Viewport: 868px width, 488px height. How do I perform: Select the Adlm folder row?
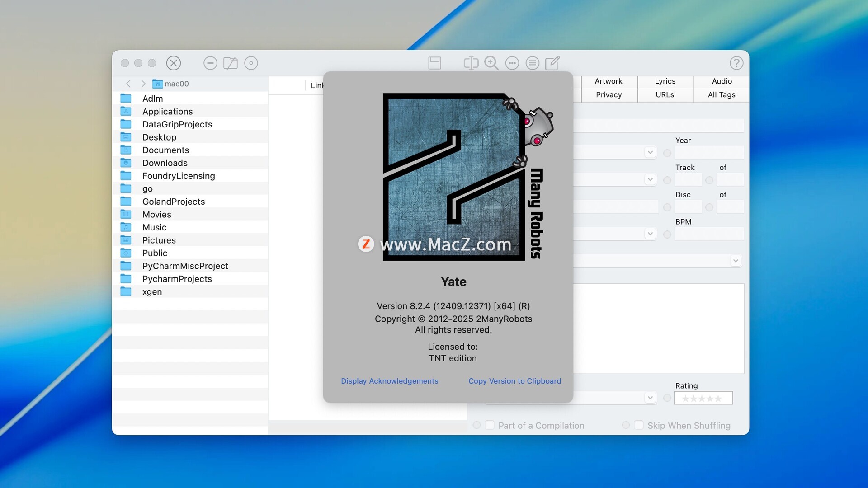pyautogui.click(x=190, y=99)
